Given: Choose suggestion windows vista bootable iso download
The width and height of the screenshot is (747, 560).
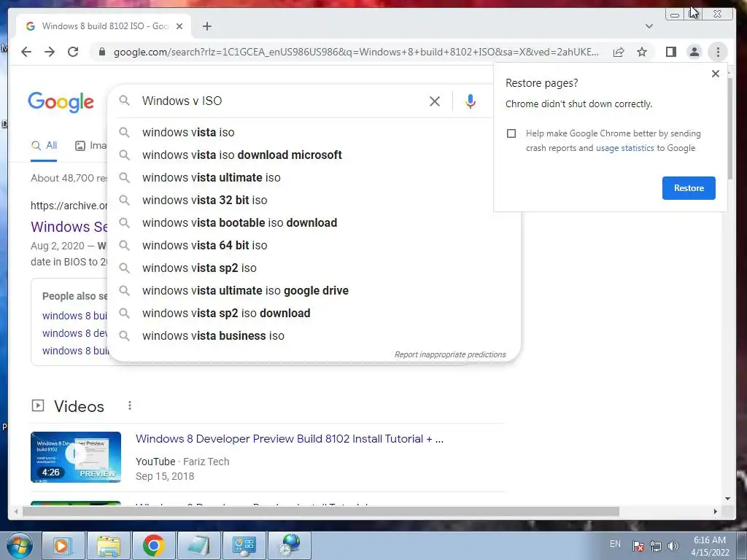Looking at the screenshot, I should (x=314, y=223).
